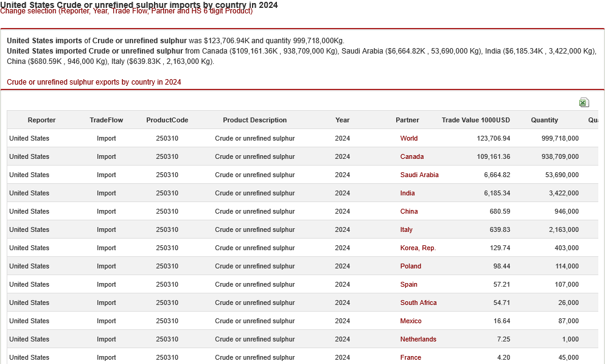This screenshot has height=364, width=605.
Task: Sort by TradeFlow column header
Action: [x=106, y=120]
